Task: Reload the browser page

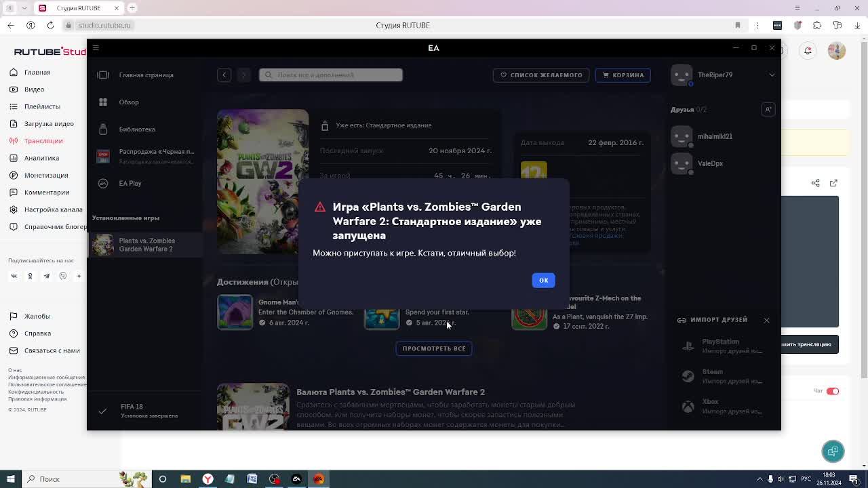Action: [50, 25]
